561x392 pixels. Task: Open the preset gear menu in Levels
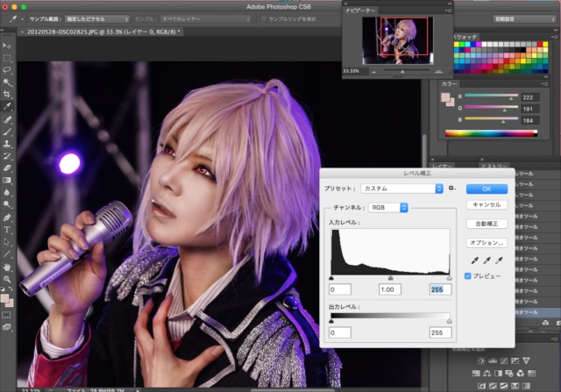click(452, 188)
